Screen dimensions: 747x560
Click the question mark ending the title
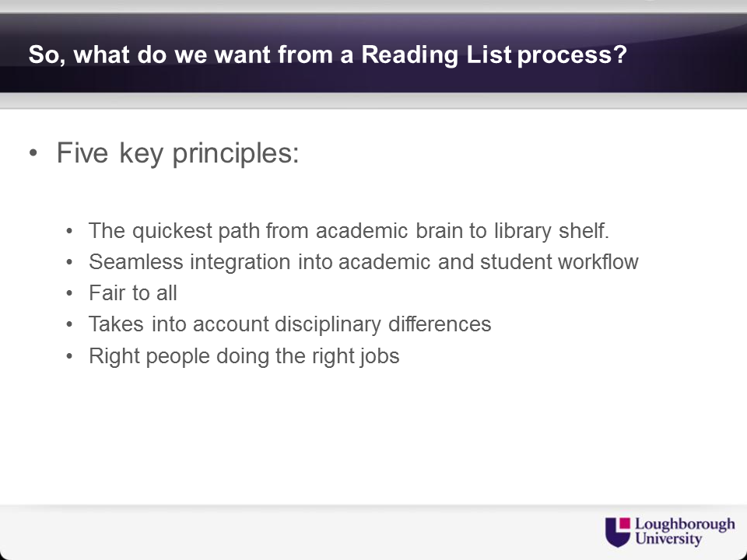620,56
